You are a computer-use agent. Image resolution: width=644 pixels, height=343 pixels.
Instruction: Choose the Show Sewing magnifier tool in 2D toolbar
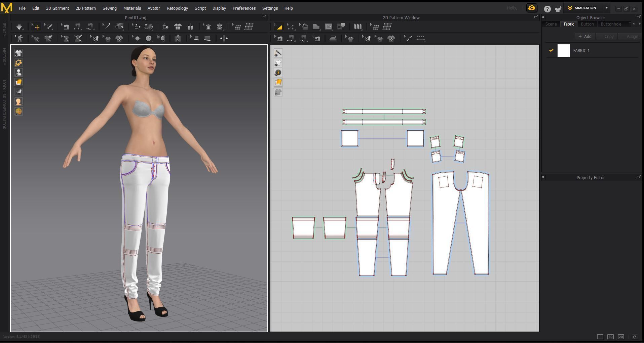point(316,39)
